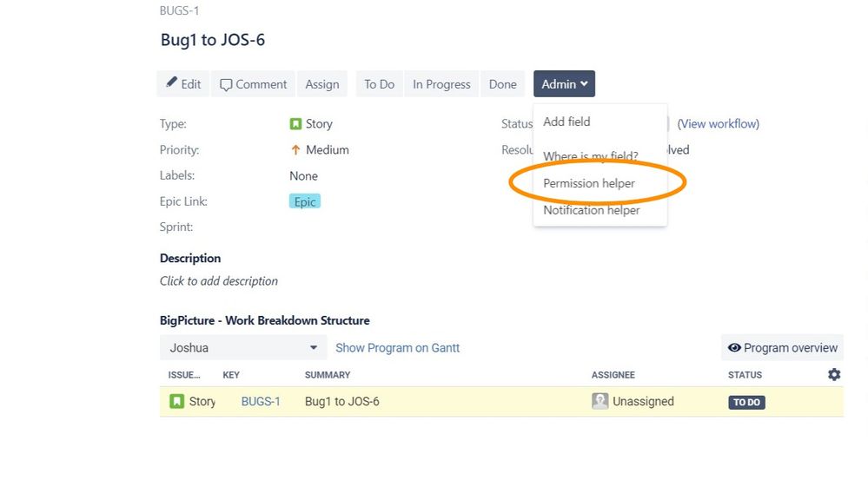Click the TO DO status badge

(x=746, y=402)
